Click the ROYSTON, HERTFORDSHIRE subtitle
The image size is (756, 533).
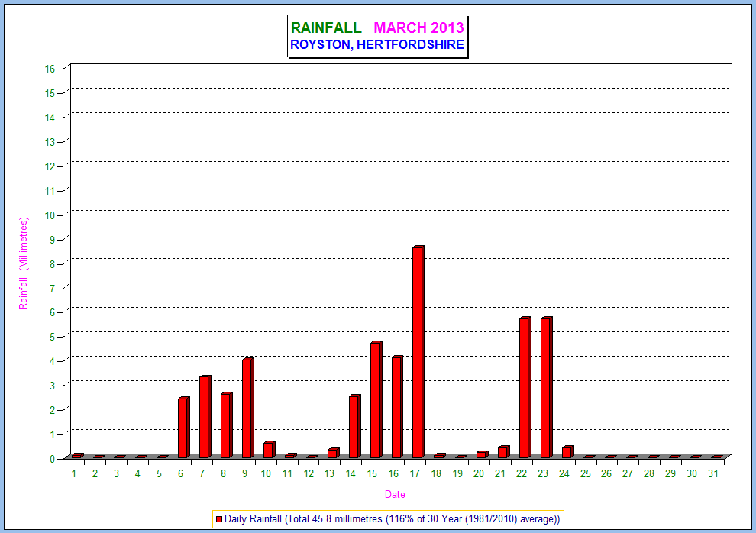pyautogui.click(x=377, y=45)
